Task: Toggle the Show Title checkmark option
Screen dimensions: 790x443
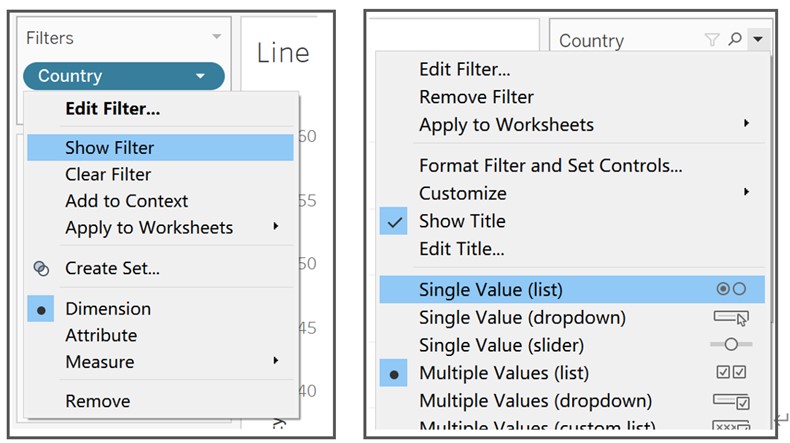Action: point(462,221)
